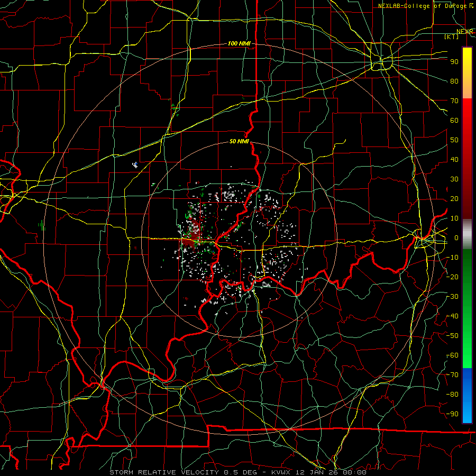Click the 60 value on velocity scale
The height and width of the screenshot is (476, 476).
(454, 121)
